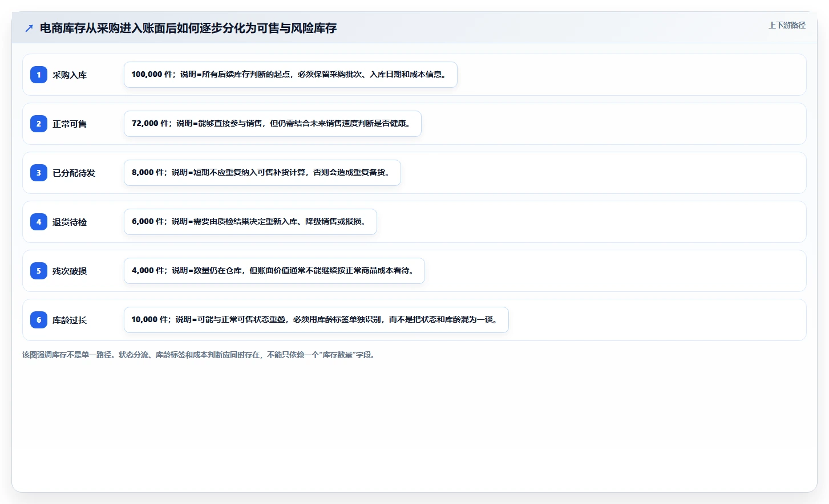
Task: Click step number 5 badge
Action: click(39, 271)
